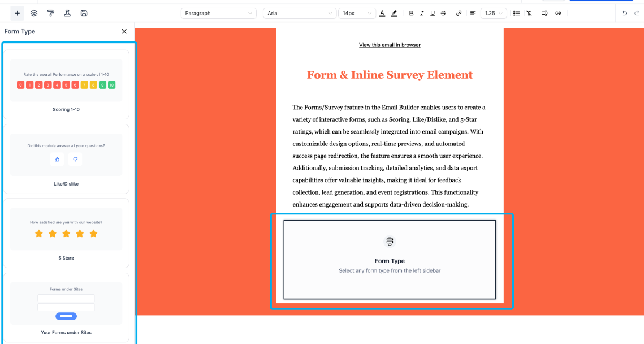
Task: Insert a hyperlink using the link icon
Action: click(459, 13)
